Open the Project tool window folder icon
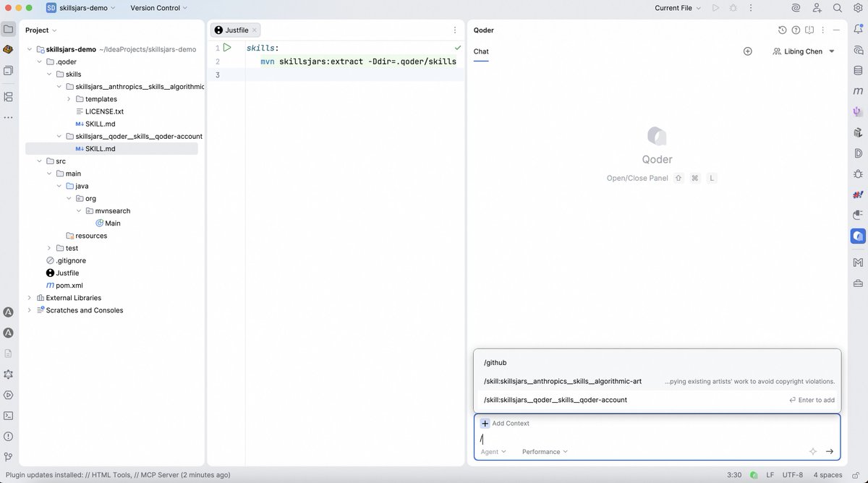This screenshot has width=868, height=483. click(x=8, y=30)
